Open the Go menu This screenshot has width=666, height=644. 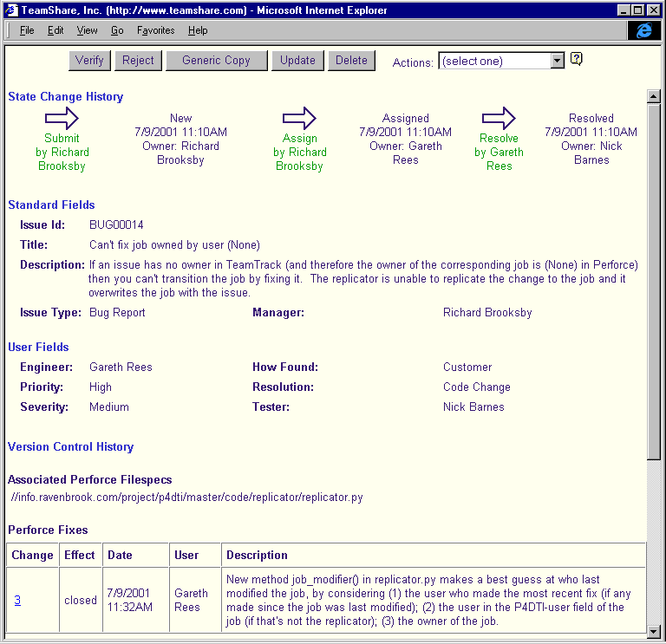[117, 30]
